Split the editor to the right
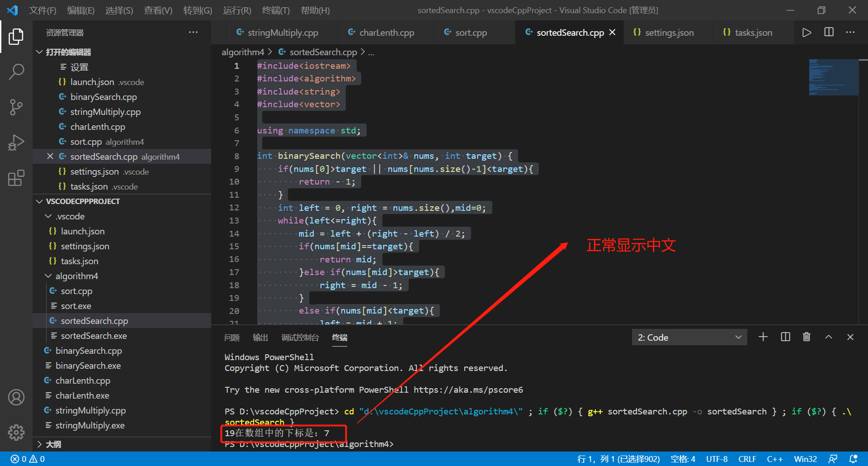The width and height of the screenshot is (868, 466). pyautogui.click(x=829, y=32)
